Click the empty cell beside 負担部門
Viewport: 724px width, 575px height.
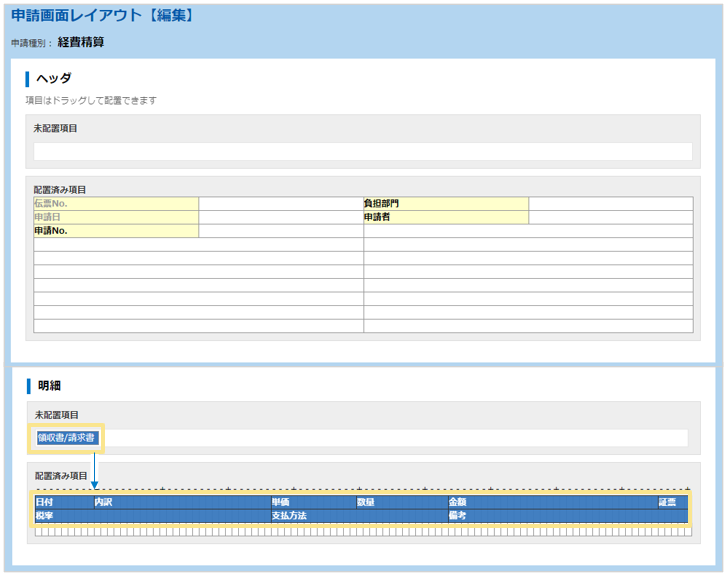[x=610, y=204]
